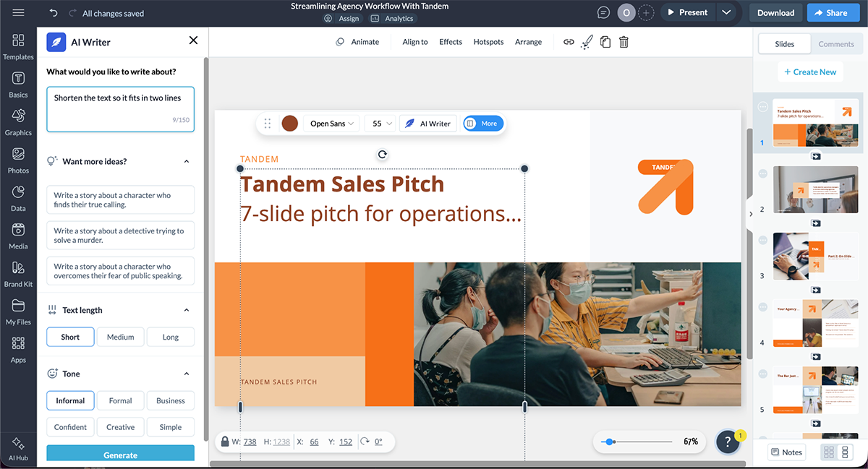The image size is (868, 469).
Task: Close the AI Writer panel
Action: pyautogui.click(x=193, y=40)
